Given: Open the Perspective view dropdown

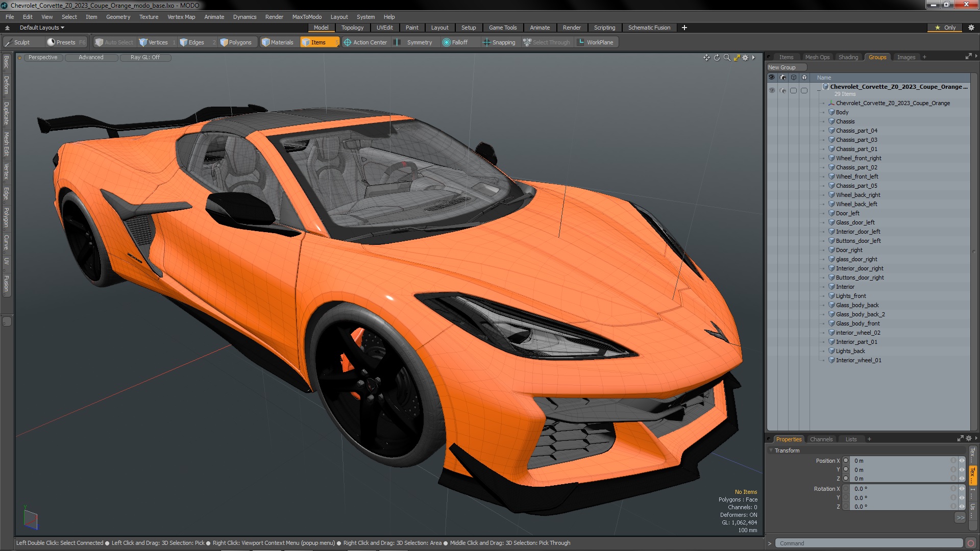Looking at the screenshot, I should pyautogui.click(x=43, y=58).
